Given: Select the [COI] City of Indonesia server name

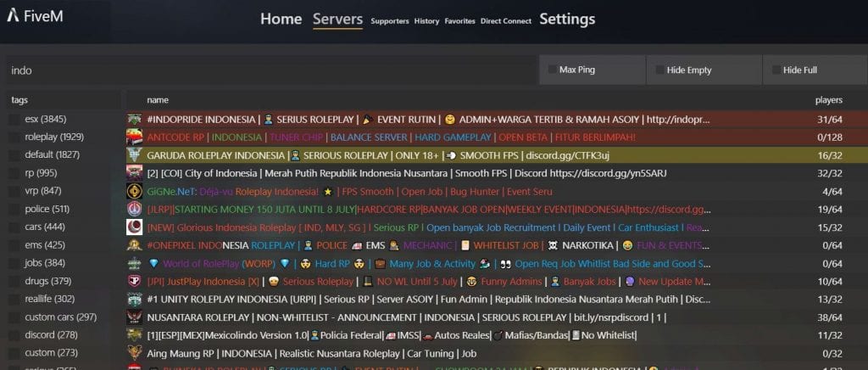Looking at the screenshot, I should pos(407,173).
